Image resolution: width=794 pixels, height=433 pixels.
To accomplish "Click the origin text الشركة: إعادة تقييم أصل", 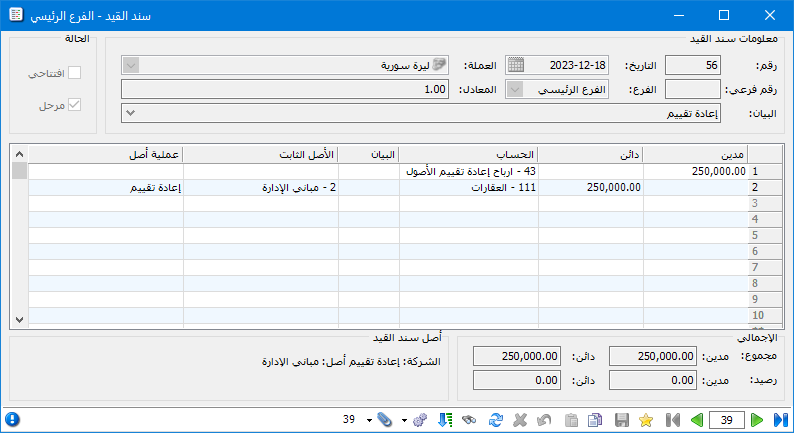I will 386,362.
